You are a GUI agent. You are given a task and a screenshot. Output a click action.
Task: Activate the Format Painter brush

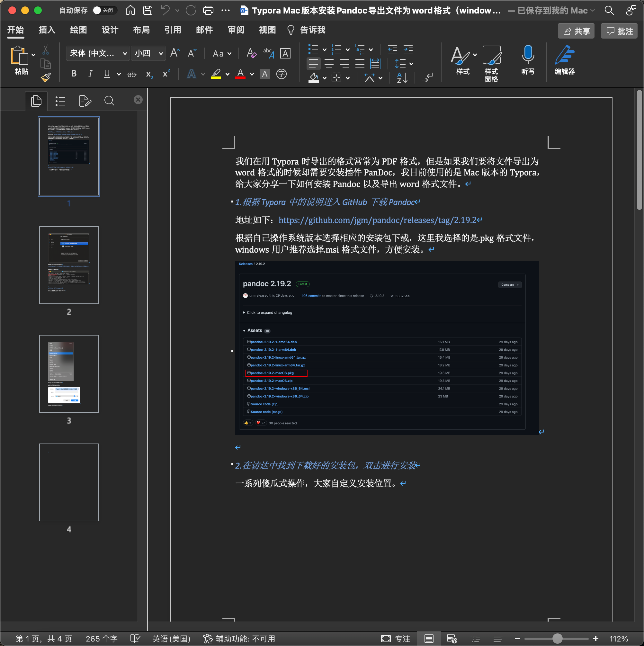pyautogui.click(x=46, y=77)
